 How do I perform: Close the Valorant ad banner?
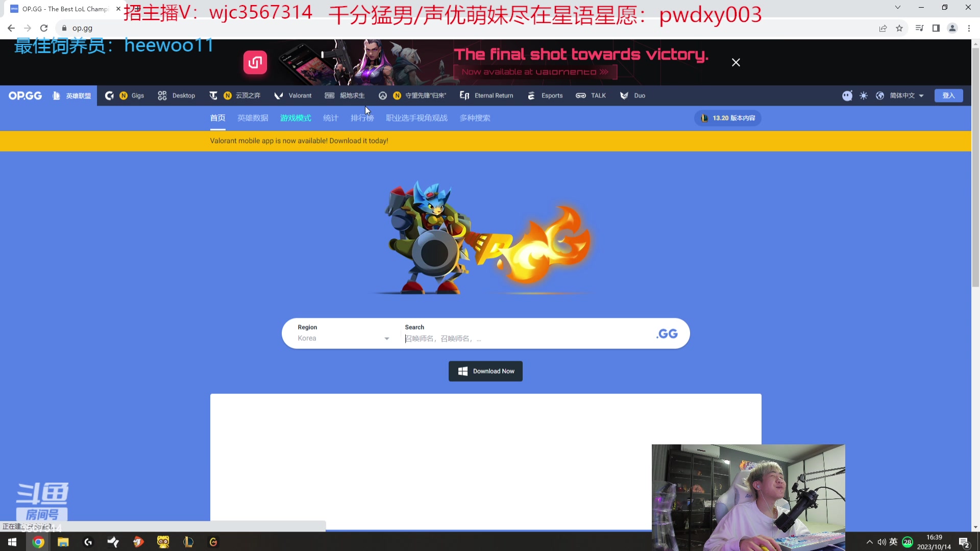coord(736,62)
